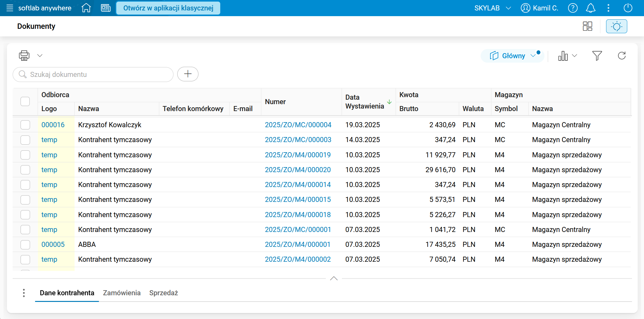Open the filter funnel icon

[x=597, y=56]
